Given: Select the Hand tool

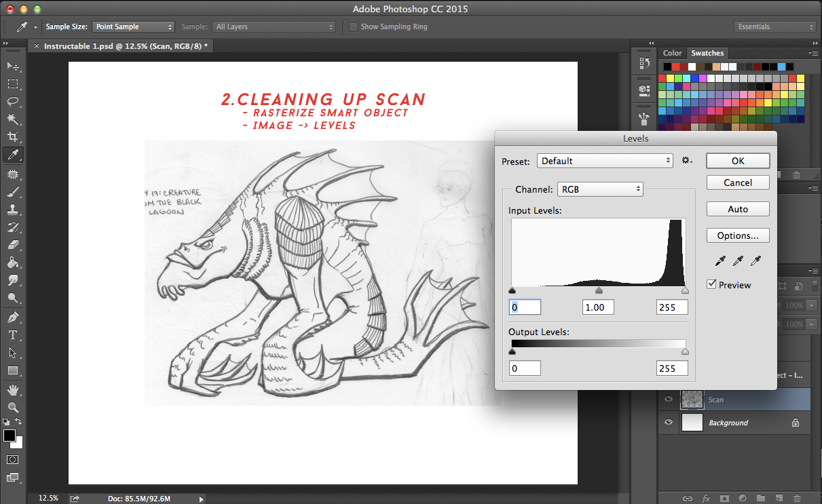Looking at the screenshot, I should click(12, 389).
